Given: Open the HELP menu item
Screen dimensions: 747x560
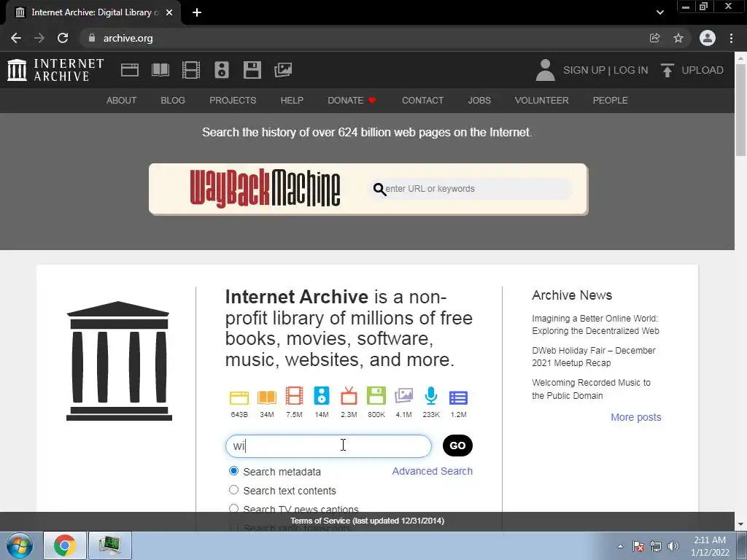Looking at the screenshot, I should 292,101.
